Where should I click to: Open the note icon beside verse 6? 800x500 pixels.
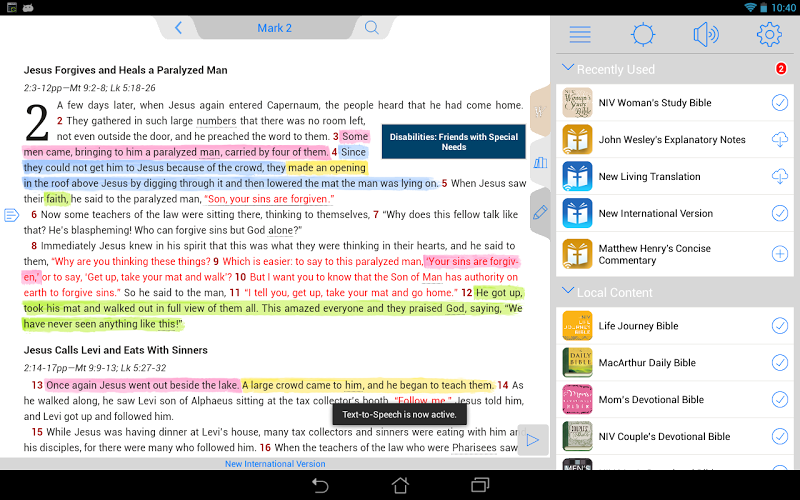11,215
